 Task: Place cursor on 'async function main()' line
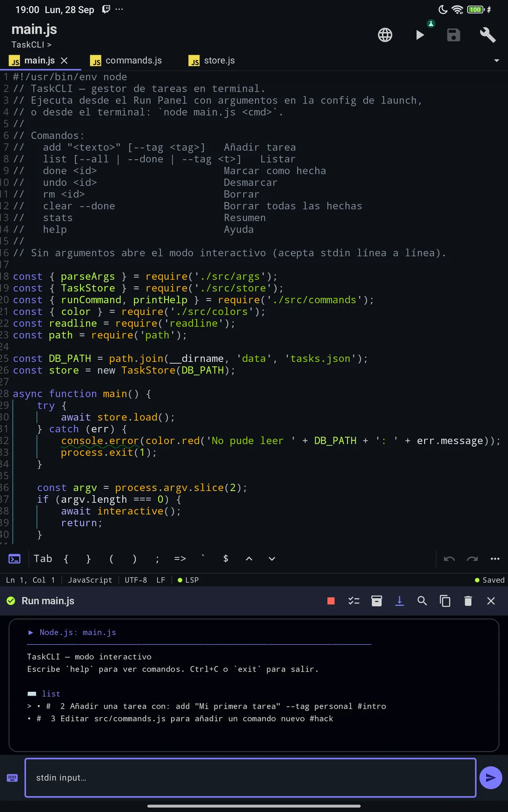click(82, 394)
